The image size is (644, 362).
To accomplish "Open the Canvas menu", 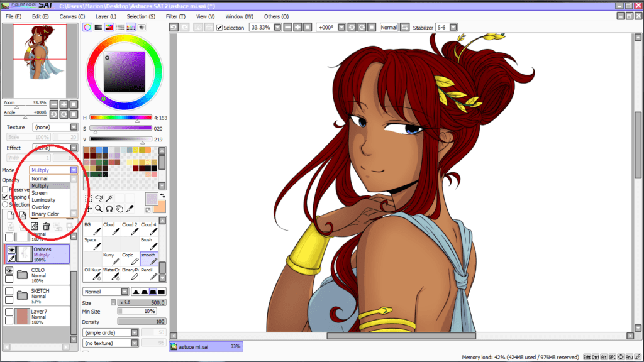I will pos(72,16).
